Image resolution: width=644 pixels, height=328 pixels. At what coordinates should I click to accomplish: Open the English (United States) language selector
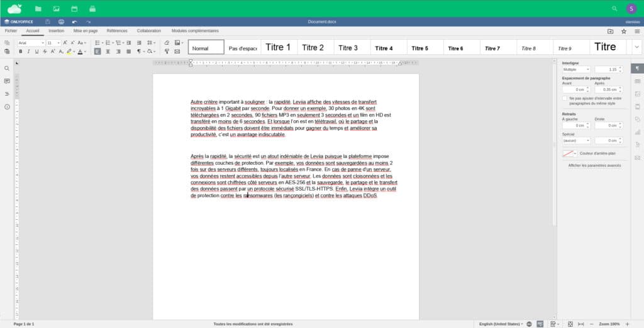coord(501,324)
